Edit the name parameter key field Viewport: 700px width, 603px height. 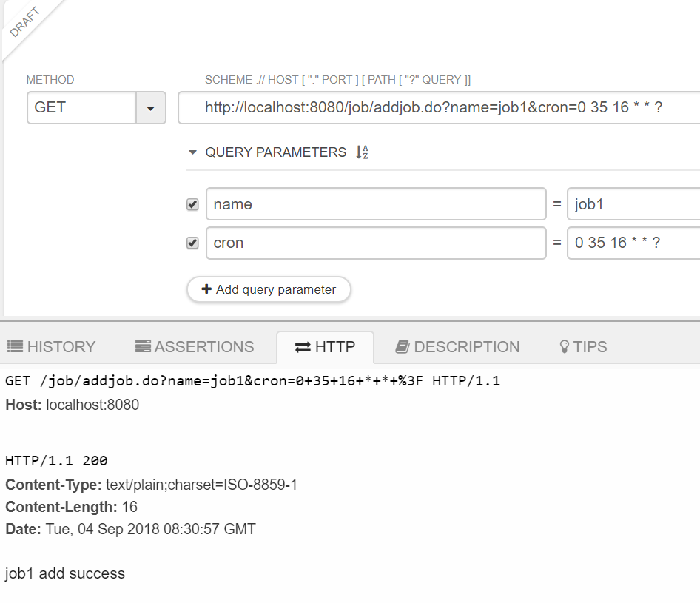(376, 204)
